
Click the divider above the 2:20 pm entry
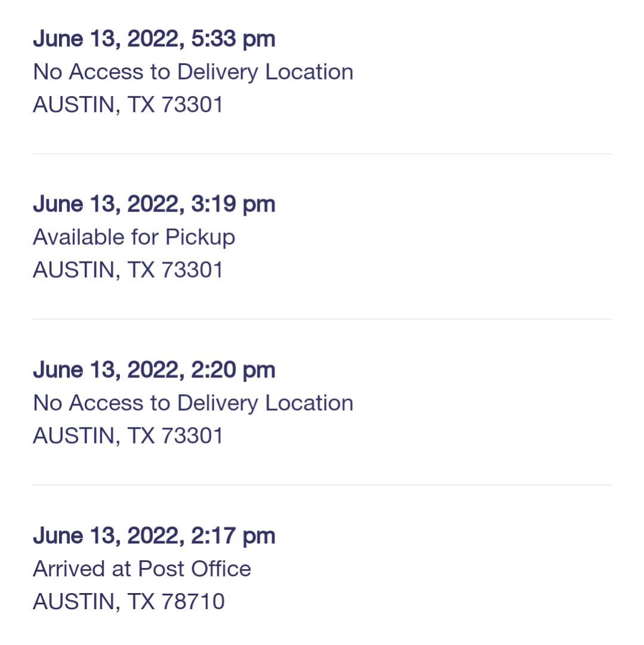tap(322, 320)
